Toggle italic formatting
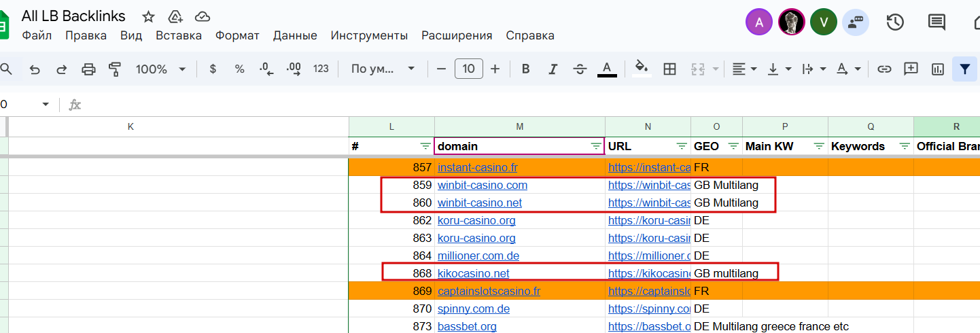 pos(553,69)
